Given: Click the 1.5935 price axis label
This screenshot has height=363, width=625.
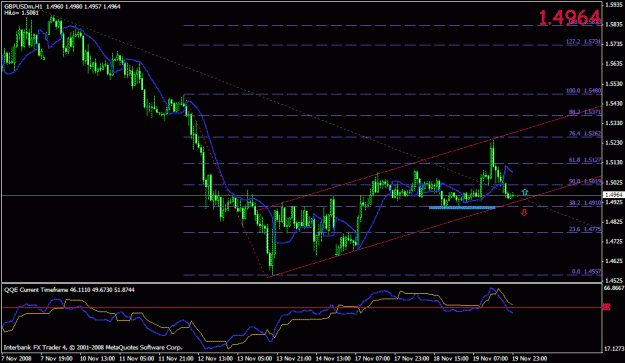Looking at the screenshot, I should point(614,5).
